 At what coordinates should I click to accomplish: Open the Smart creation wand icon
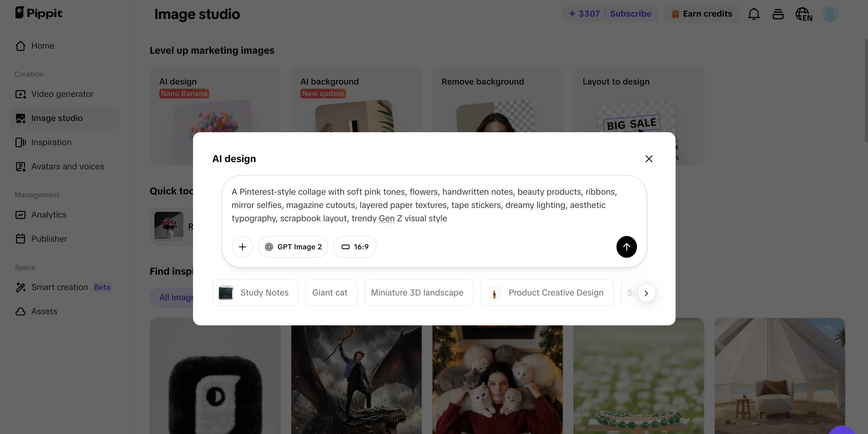pos(21,287)
